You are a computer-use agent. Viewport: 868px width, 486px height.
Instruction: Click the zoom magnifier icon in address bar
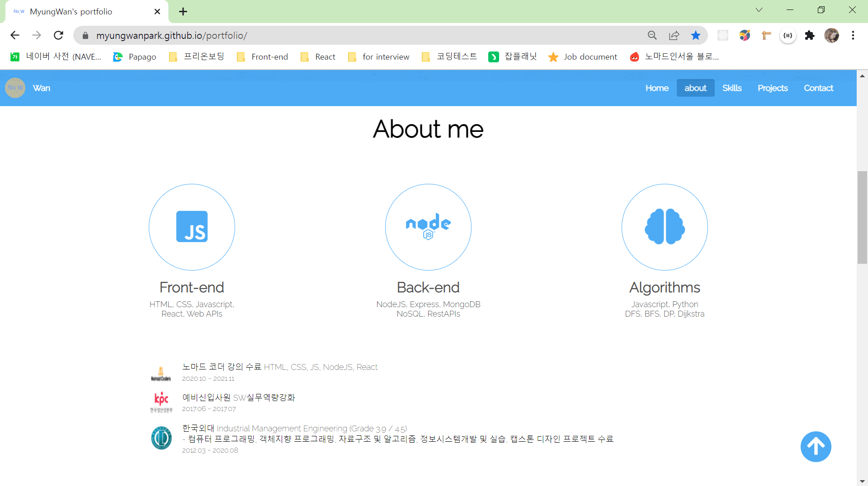[652, 35]
